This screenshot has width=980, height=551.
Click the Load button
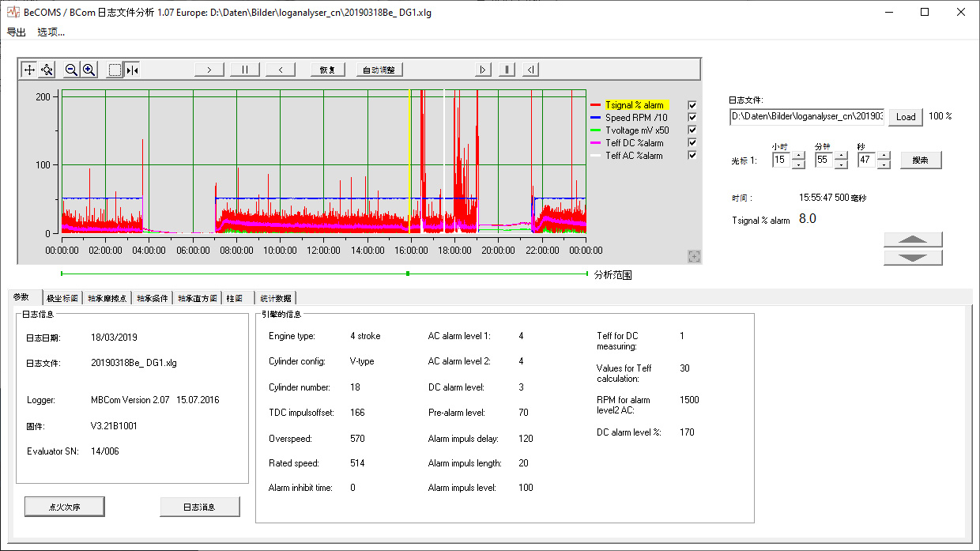(906, 117)
